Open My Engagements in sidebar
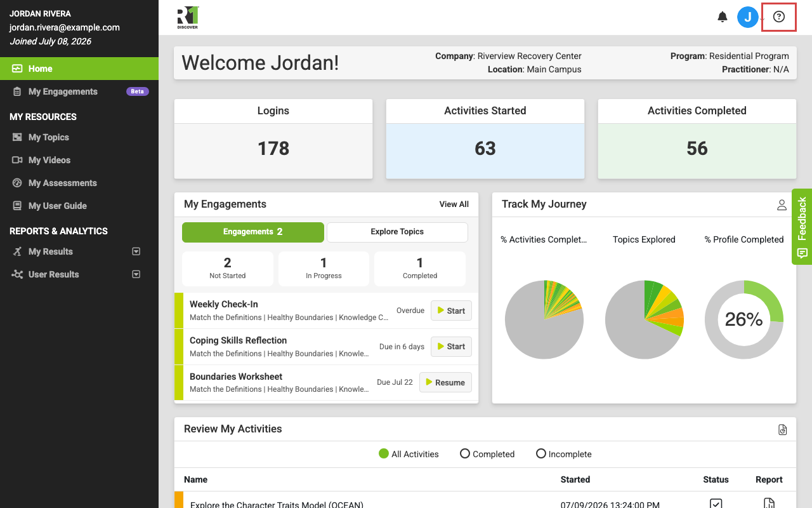Image resolution: width=812 pixels, height=508 pixels. 79,91
